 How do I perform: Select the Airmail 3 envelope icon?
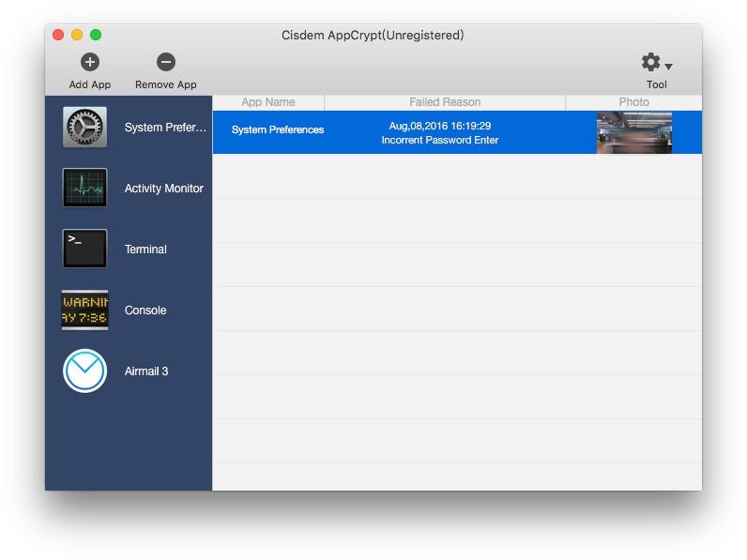click(84, 371)
